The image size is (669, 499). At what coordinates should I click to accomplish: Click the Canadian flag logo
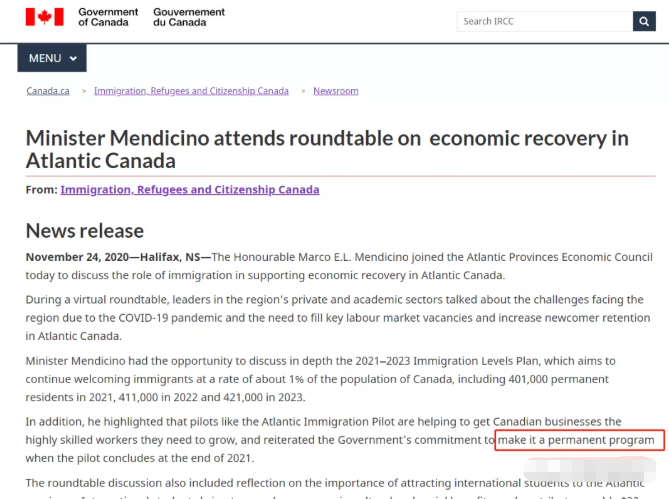click(44, 17)
